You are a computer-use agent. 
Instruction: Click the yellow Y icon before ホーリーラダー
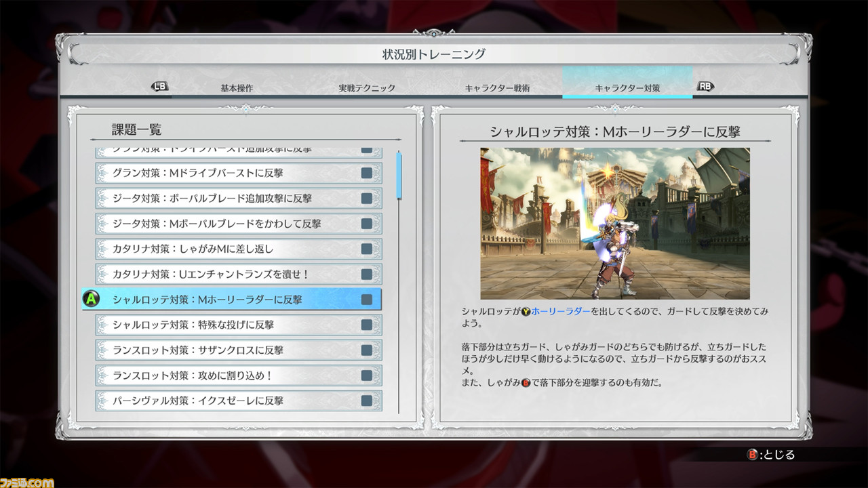(526, 312)
